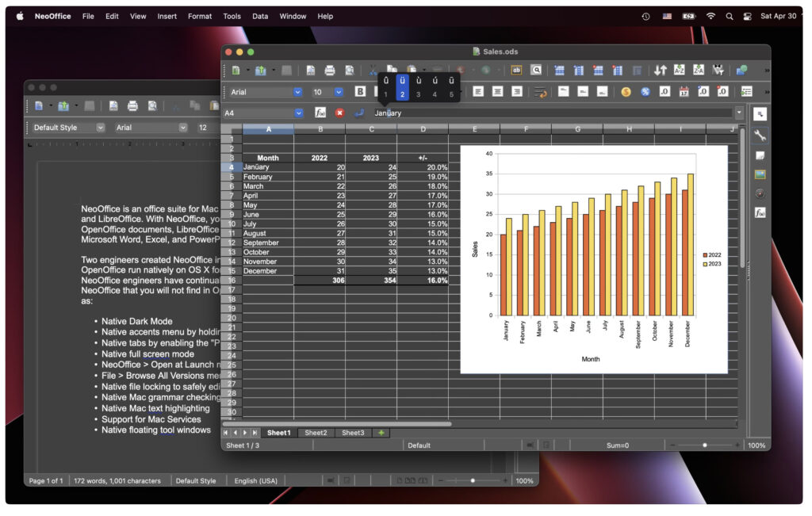This screenshot has height=516, width=812.
Task: Open the Default Style dropdown in Writer
Action: coord(100,127)
